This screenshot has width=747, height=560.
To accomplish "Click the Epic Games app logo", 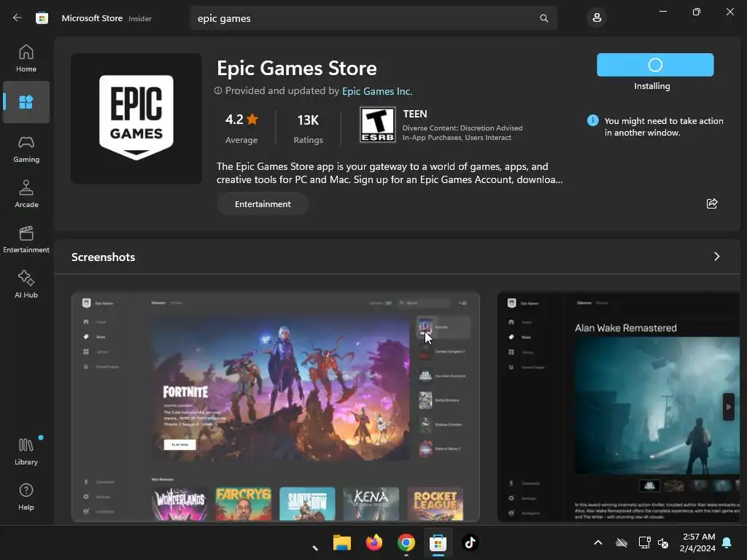I will click(x=136, y=118).
